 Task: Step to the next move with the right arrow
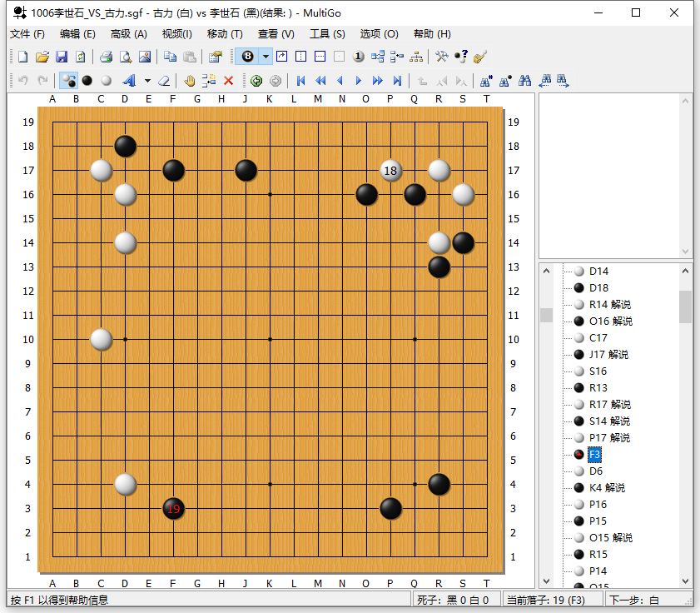pos(358,81)
